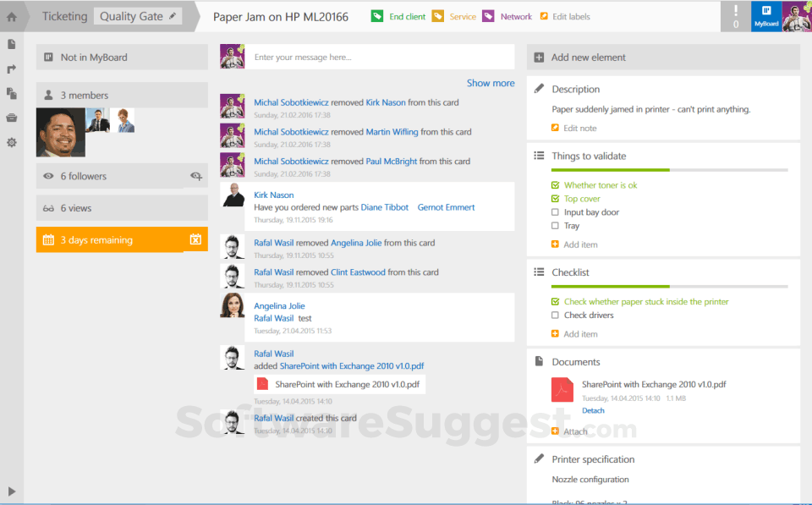Click Things to validate list icon
The height and width of the screenshot is (505, 812).
point(539,156)
